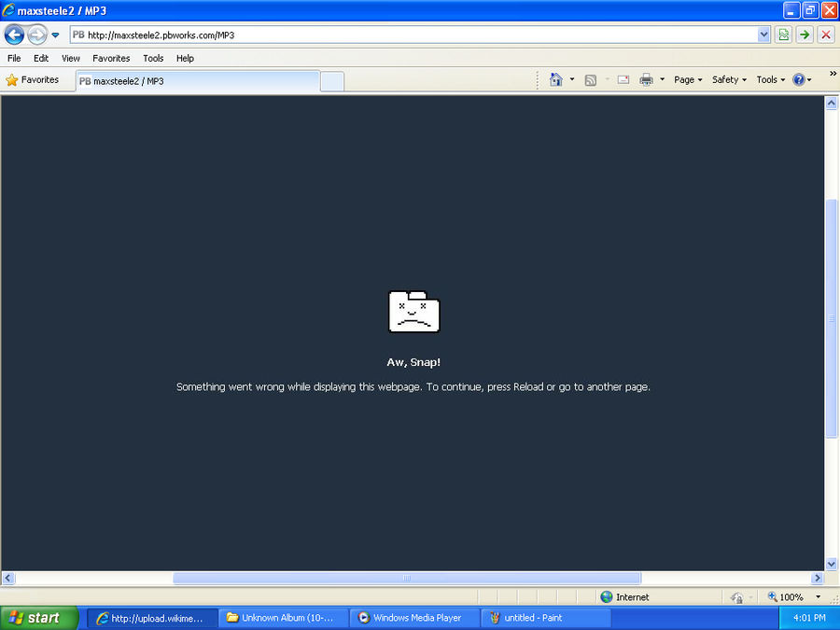Click the browser Forward arrow button
This screenshot has height=630, width=840.
37,35
